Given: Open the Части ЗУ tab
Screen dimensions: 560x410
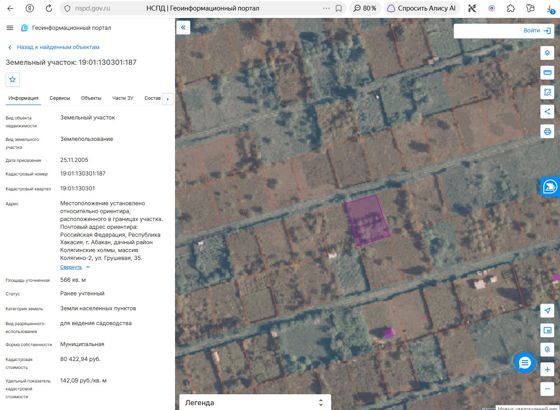Looking at the screenshot, I should click(123, 98).
